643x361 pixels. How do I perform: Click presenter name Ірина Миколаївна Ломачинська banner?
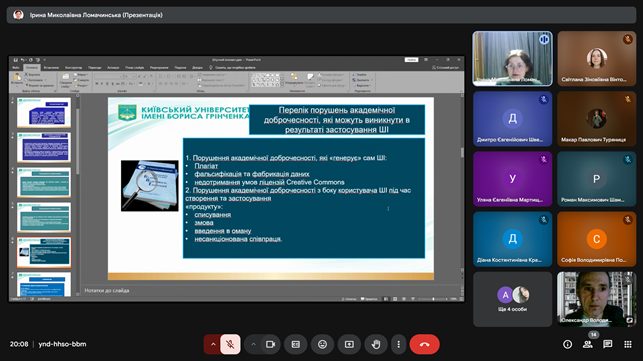96,15
